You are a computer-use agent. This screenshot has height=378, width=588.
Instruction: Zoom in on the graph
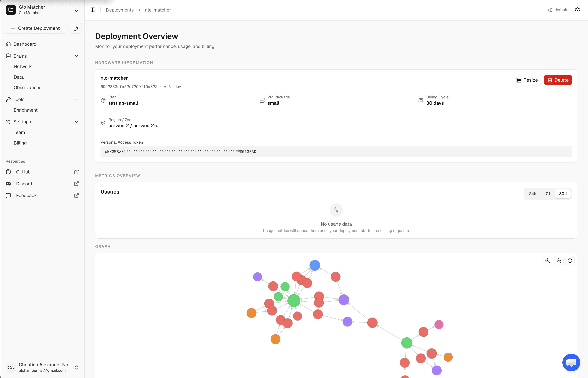point(548,261)
